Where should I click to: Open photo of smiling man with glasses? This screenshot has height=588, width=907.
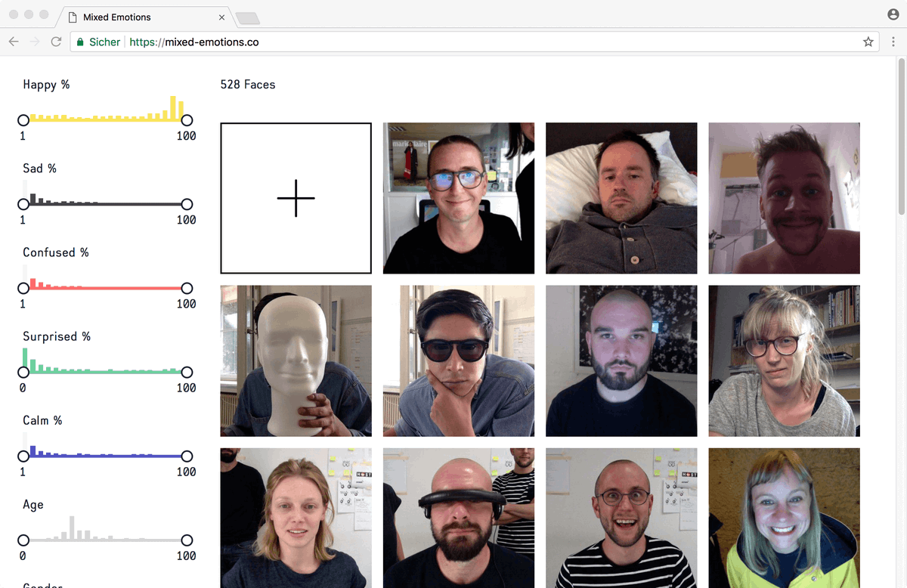tap(459, 198)
